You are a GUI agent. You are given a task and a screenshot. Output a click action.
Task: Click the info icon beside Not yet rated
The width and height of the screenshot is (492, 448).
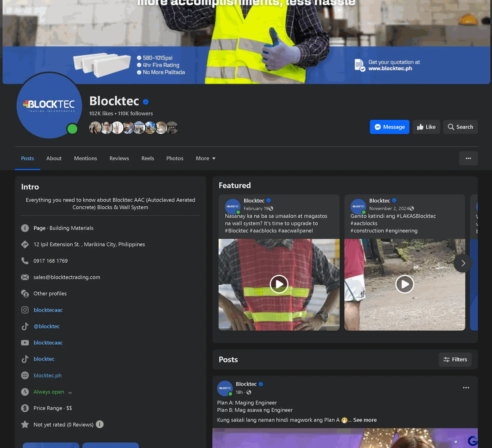(100, 424)
